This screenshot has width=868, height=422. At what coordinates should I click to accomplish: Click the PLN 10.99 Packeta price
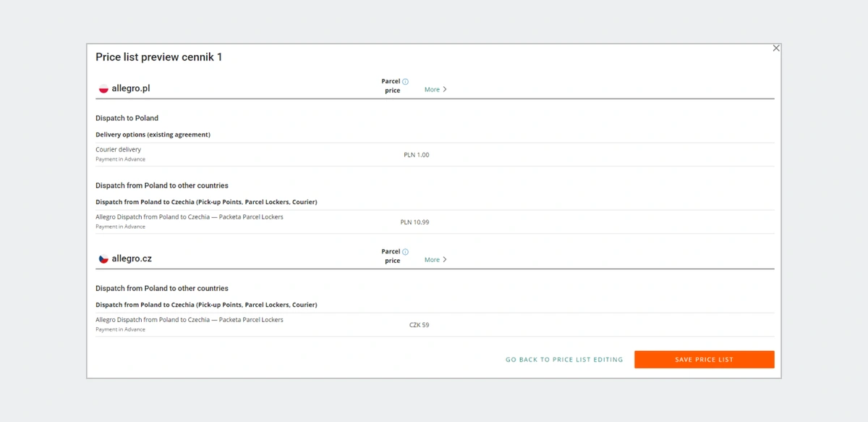[414, 222]
